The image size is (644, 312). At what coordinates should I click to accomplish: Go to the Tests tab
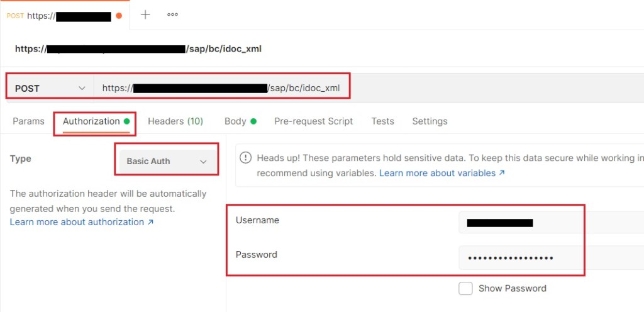[382, 121]
